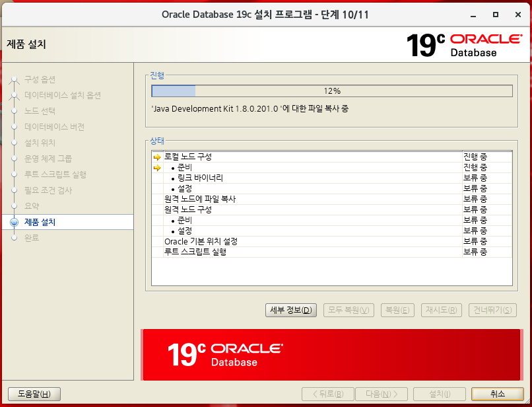Select the 요약 step
532x407 pixels.
32,206
